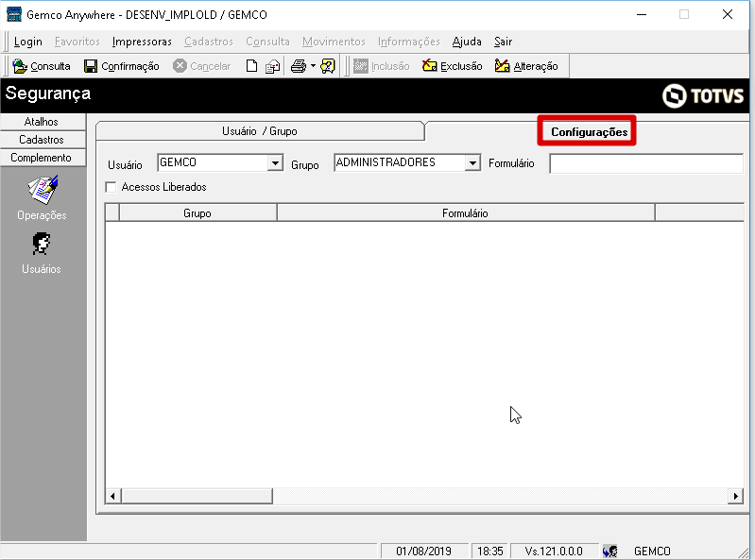
Task: Click the Formulário input field
Action: click(646, 163)
